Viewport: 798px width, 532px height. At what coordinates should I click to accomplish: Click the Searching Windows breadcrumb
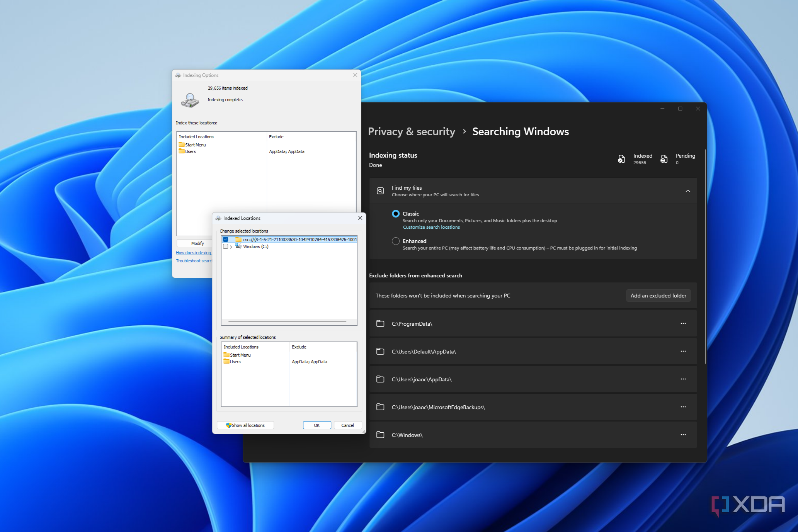tap(520, 131)
